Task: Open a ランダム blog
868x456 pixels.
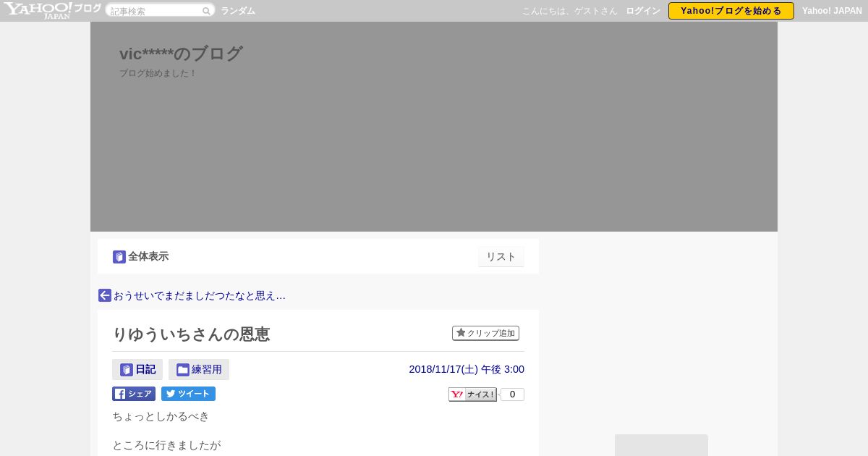Action: click(238, 11)
